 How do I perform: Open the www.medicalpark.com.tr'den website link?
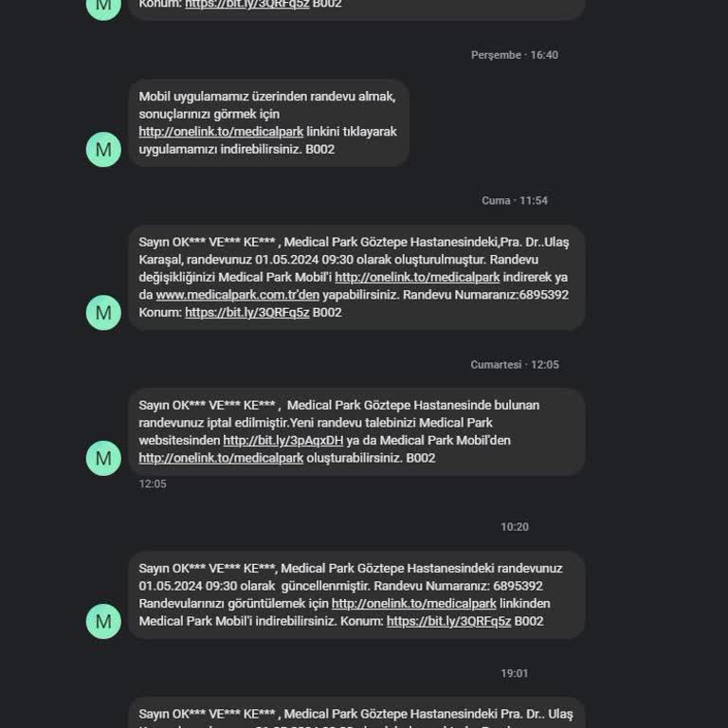pos(237,295)
